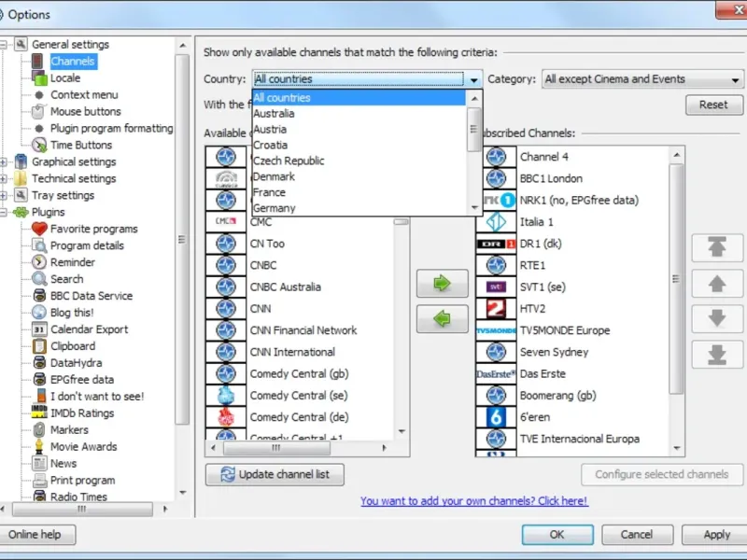The height and width of the screenshot is (560, 747).
Task: Click the Apply button
Action: pyautogui.click(x=716, y=534)
